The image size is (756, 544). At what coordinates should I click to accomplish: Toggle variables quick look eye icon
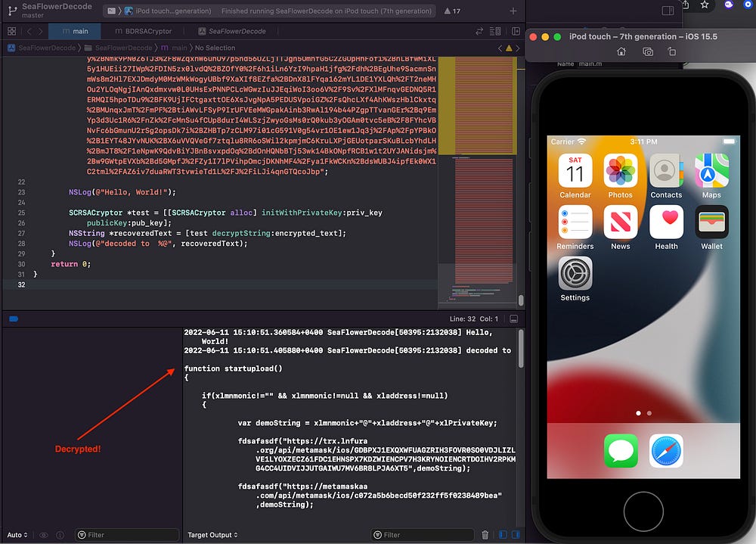[x=44, y=535]
